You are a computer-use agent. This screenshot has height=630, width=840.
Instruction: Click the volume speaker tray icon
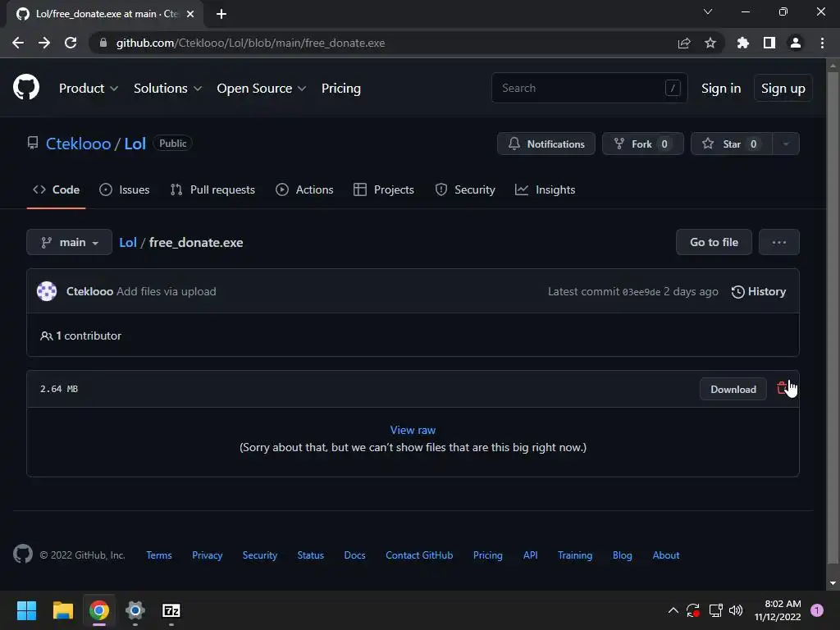coord(736,610)
